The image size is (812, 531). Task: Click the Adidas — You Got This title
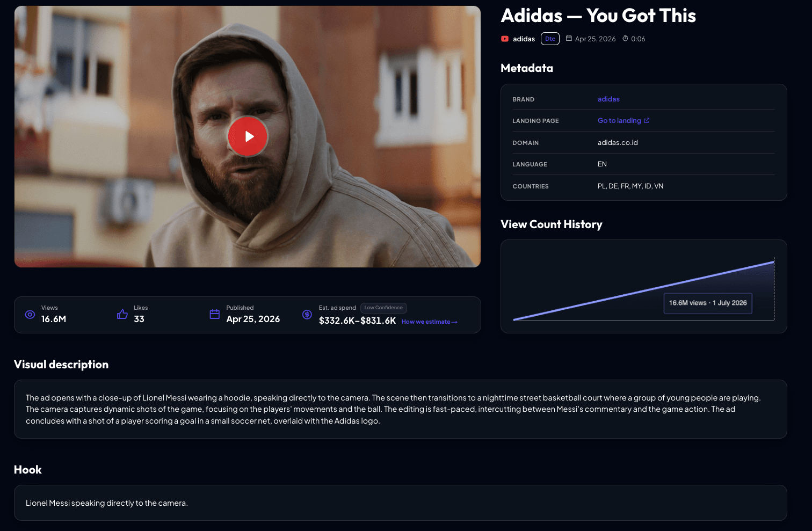click(598, 16)
